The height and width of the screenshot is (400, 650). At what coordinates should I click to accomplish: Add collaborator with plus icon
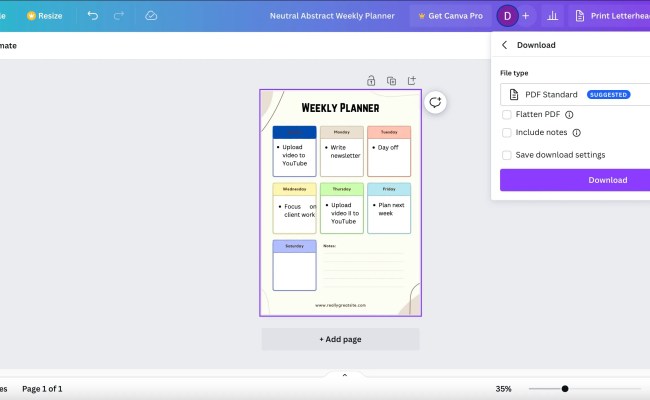pyautogui.click(x=526, y=16)
